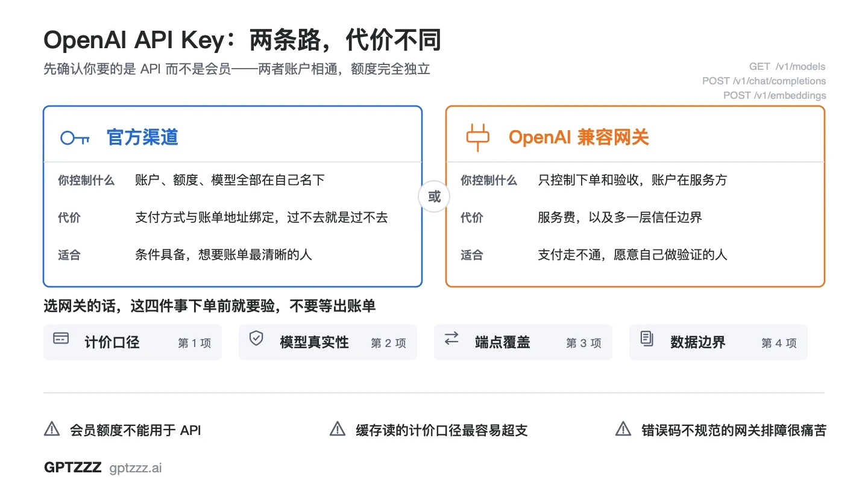Click the card icon in 计价口径 chip
Viewport: 868px width, 488px height.
coord(61,338)
